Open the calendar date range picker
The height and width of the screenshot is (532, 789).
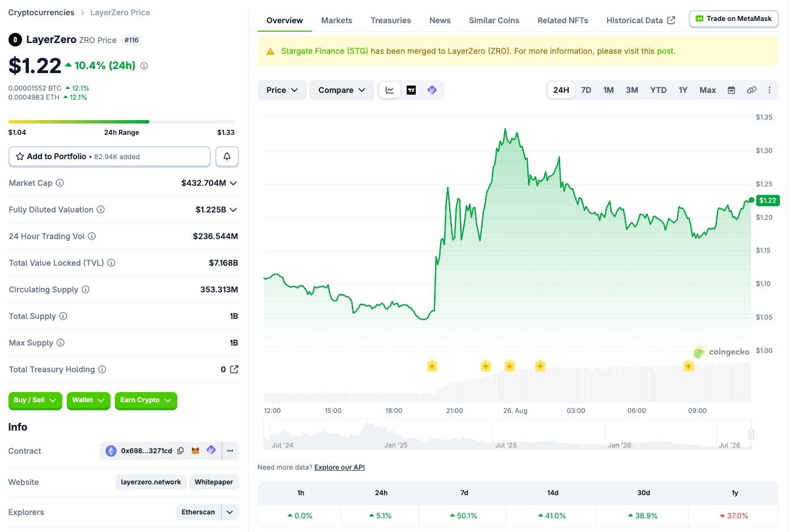731,90
